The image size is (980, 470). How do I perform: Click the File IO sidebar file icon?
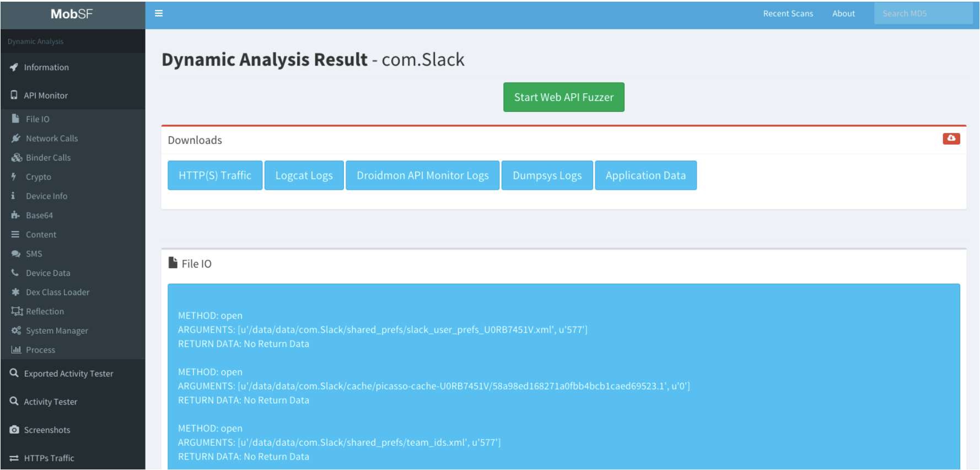(x=15, y=119)
